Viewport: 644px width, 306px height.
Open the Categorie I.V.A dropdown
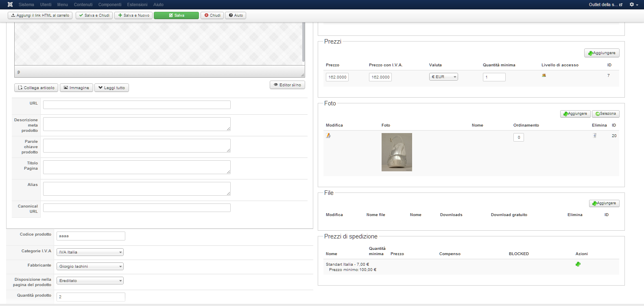(90, 252)
